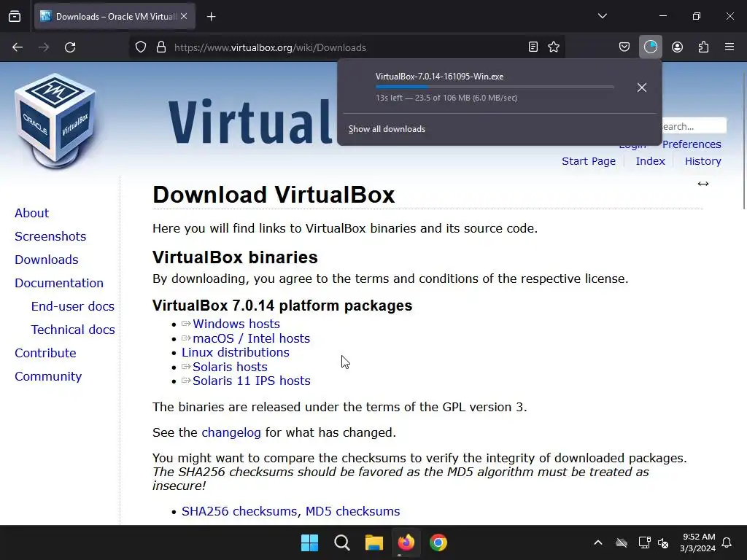Toggle page width with the double-arrow icon
The width and height of the screenshot is (747, 560).
coord(703,184)
